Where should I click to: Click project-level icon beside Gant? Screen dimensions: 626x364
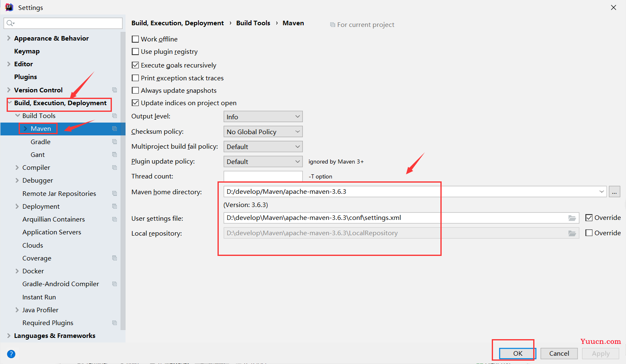(115, 154)
